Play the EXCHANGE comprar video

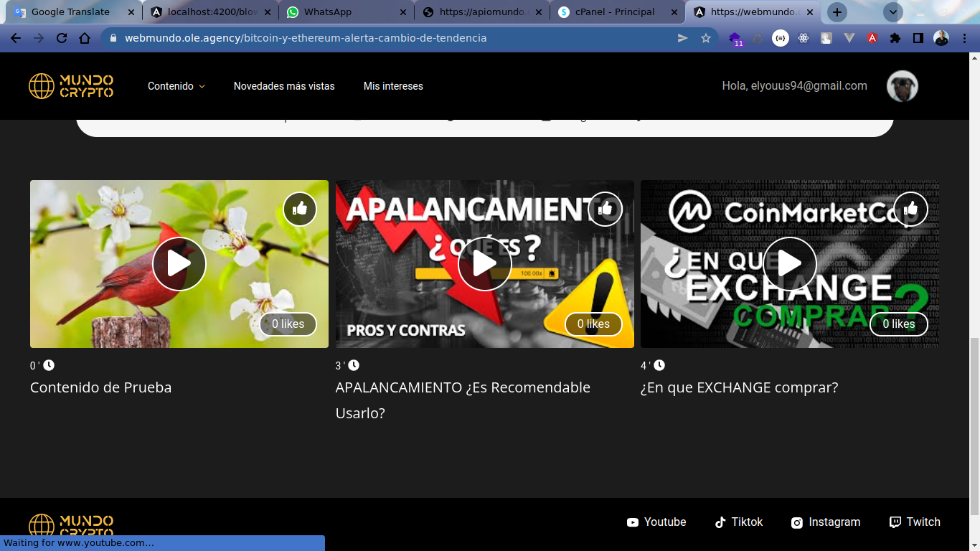click(x=789, y=264)
